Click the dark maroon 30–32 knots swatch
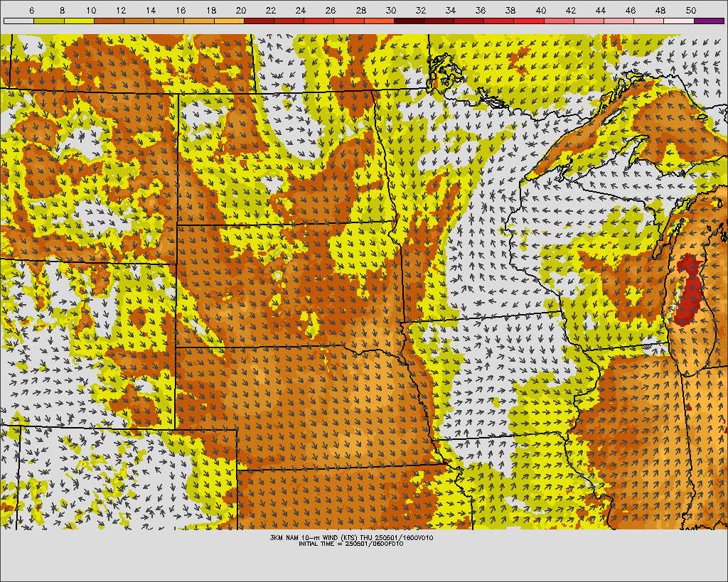The width and height of the screenshot is (728, 582). point(409,21)
